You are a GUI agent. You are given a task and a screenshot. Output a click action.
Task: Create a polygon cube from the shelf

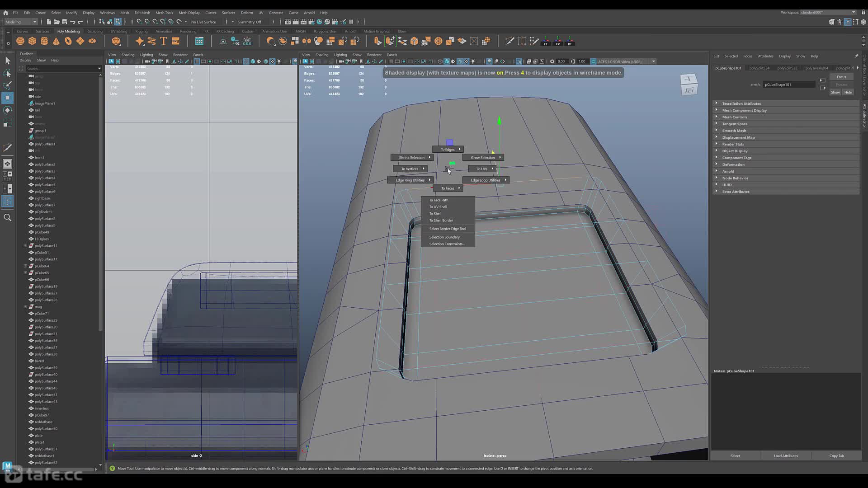pyautogui.click(x=32, y=41)
